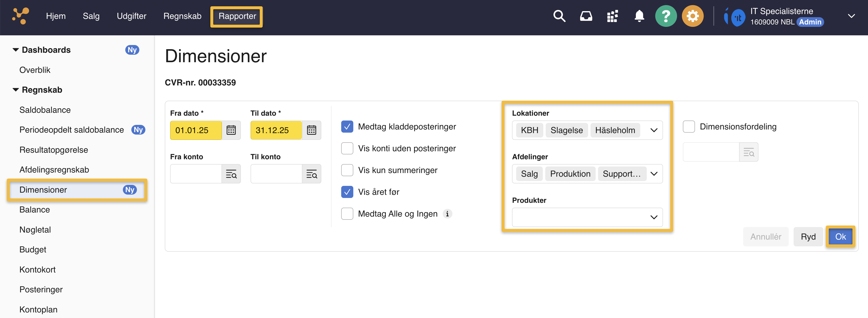Expand the Lokationer dropdown
The image size is (868, 318).
click(x=654, y=130)
